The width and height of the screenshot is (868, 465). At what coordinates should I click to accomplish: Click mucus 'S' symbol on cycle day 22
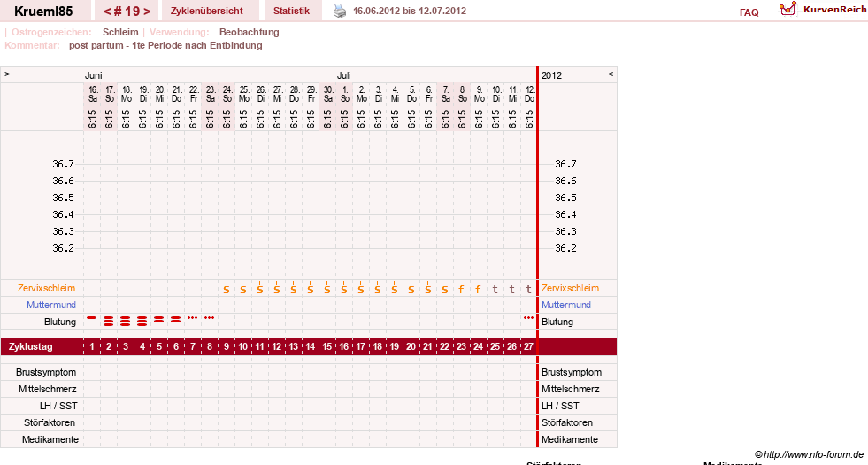click(444, 290)
